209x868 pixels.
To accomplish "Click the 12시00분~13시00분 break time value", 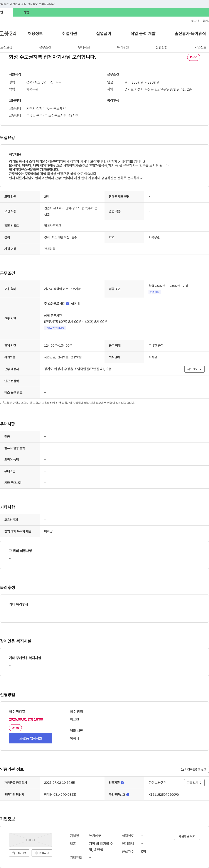I will click(x=58, y=345).
